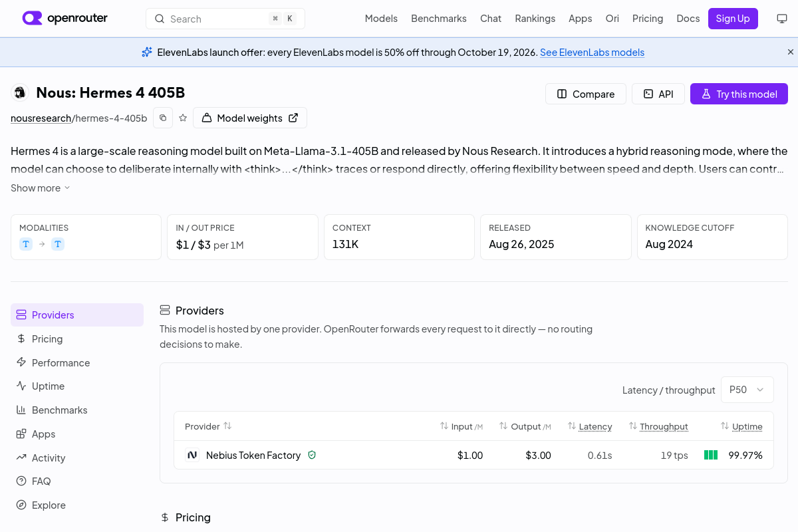Viewport: 798px width, 532px height.
Task: Open the P50 latency percentile dropdown
Action: 747,390
